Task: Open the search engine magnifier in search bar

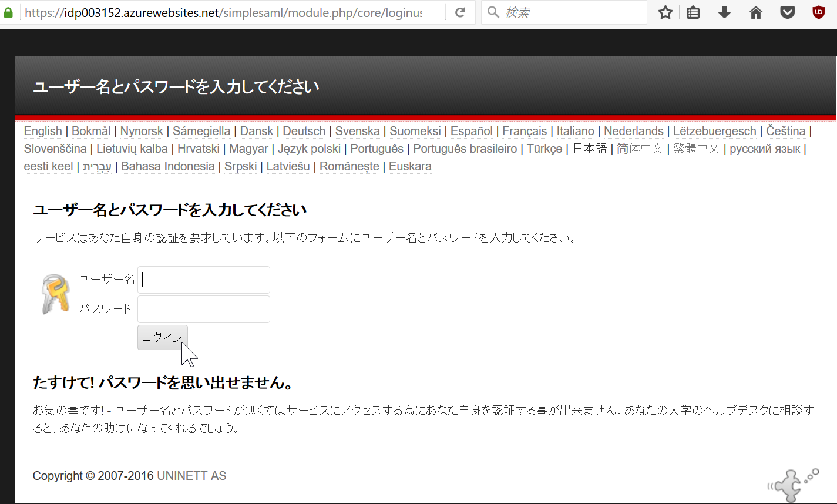Action: pos(493,12)
